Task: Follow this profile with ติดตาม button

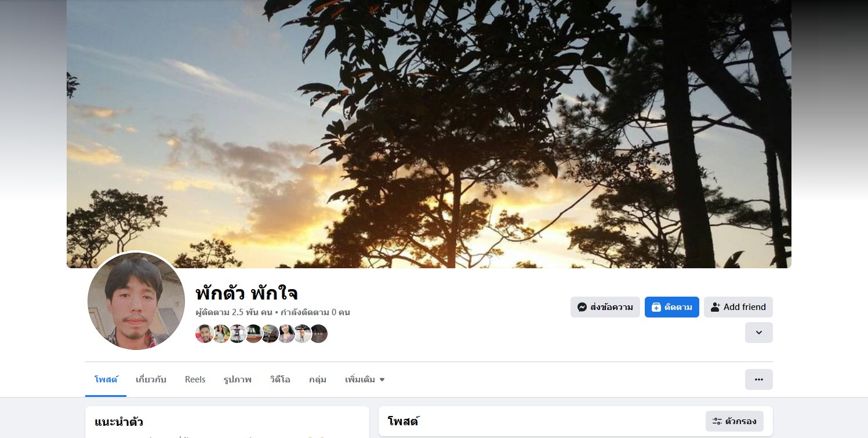Action: point(672,307)
